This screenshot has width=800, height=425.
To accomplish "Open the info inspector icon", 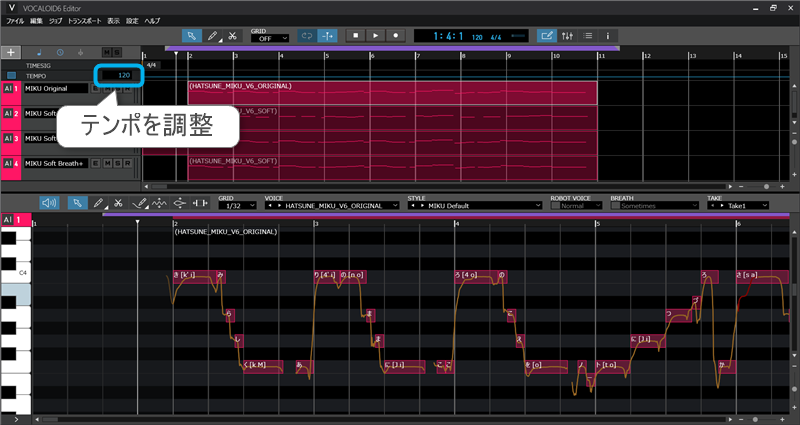I will (608, 36).
